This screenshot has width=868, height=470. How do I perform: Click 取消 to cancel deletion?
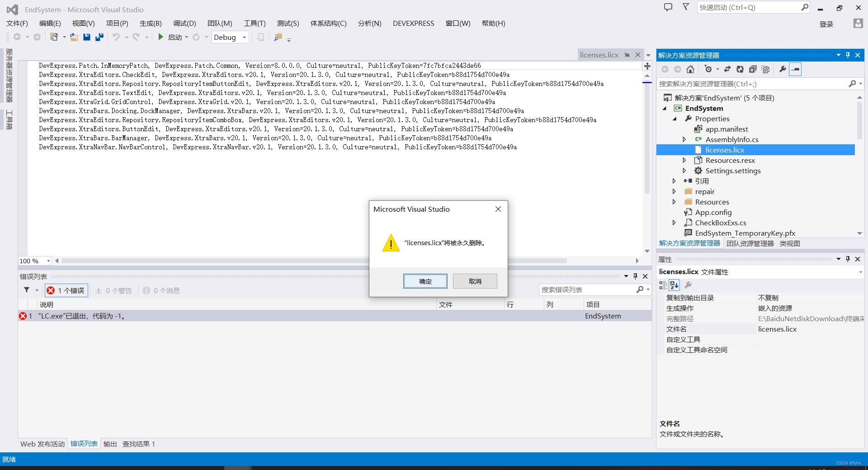point(475,281)
